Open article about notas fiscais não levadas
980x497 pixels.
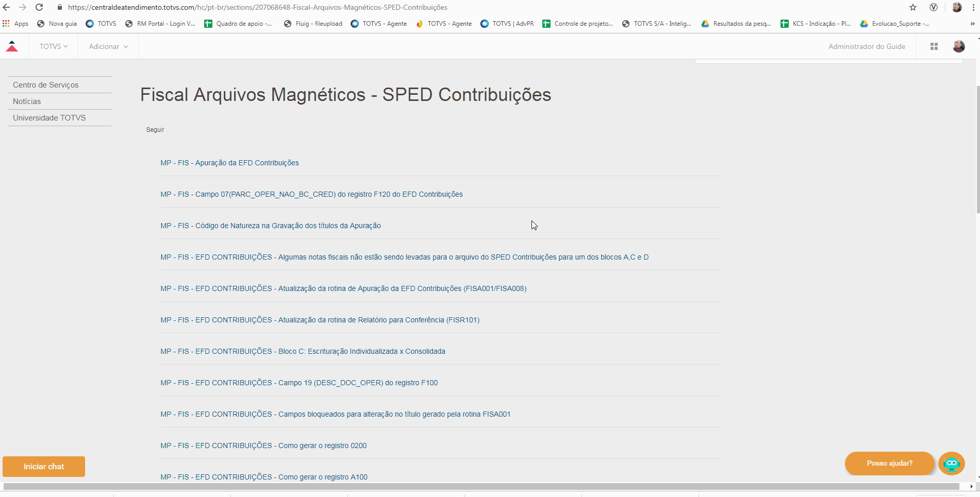pos(405,257)
